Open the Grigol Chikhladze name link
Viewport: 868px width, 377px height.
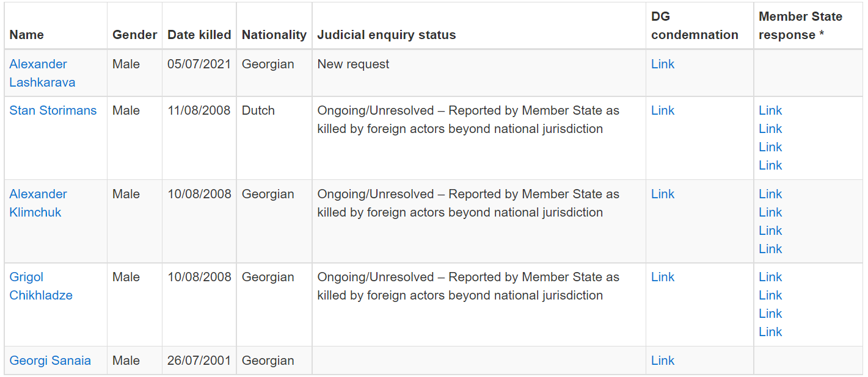click(41, 286)
